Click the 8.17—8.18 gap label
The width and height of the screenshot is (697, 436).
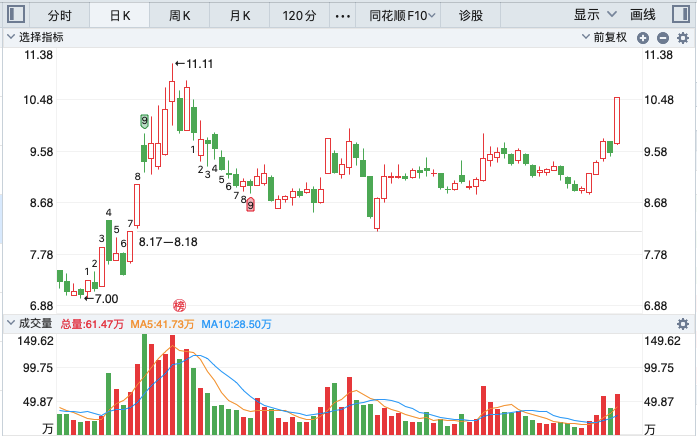point(168,242)
